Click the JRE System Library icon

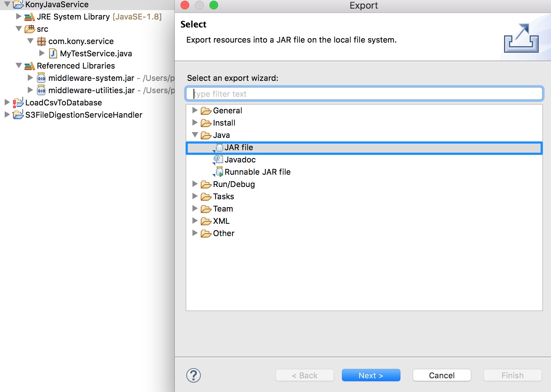click(29, 17)
